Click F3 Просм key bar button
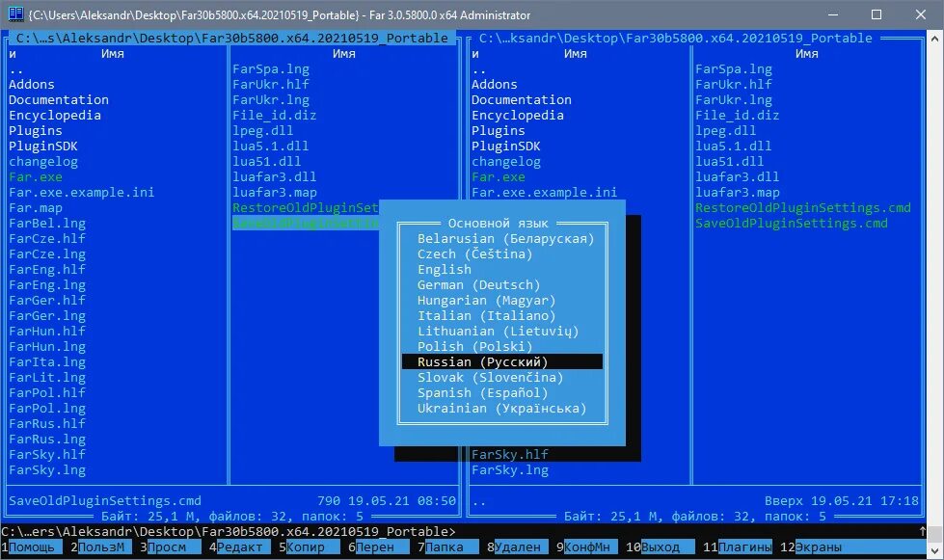944x560 pixels. (171, 547)
